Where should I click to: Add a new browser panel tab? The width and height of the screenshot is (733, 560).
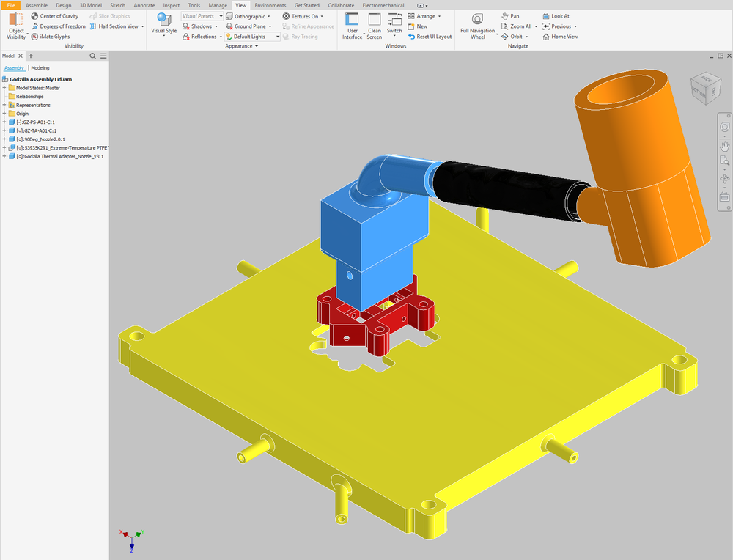pos(31,56)
